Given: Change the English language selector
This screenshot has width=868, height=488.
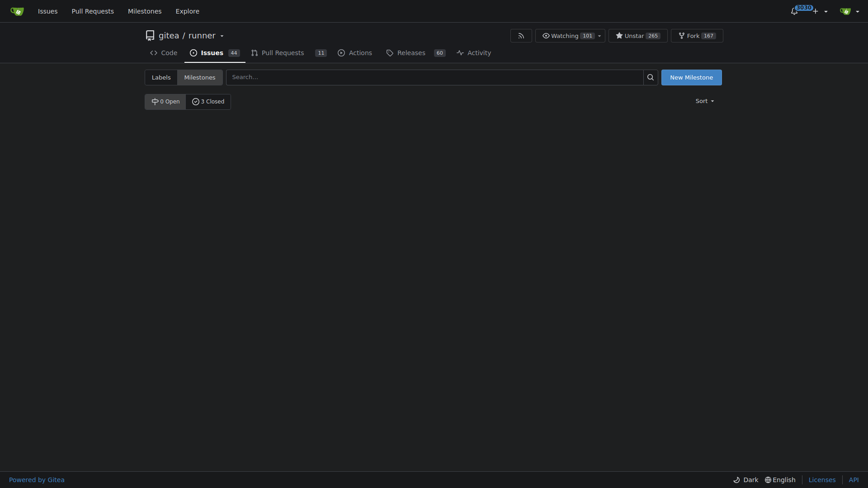Looking at the screenshot, I should pyautogui.click(x=780, y=480).
